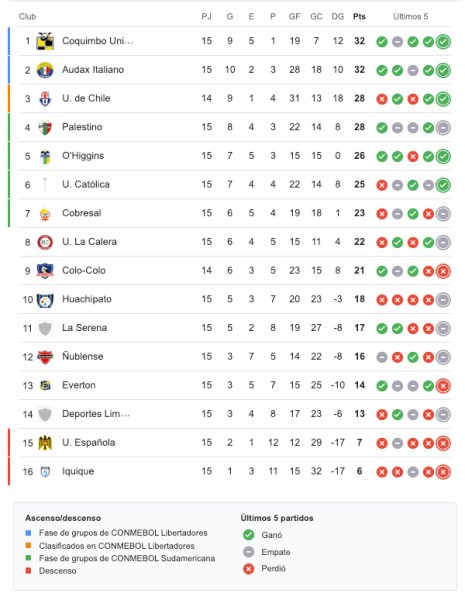Viewport: 465px width, 600px height.
Task: Click the Everton team name
Action: coord(79,385)
